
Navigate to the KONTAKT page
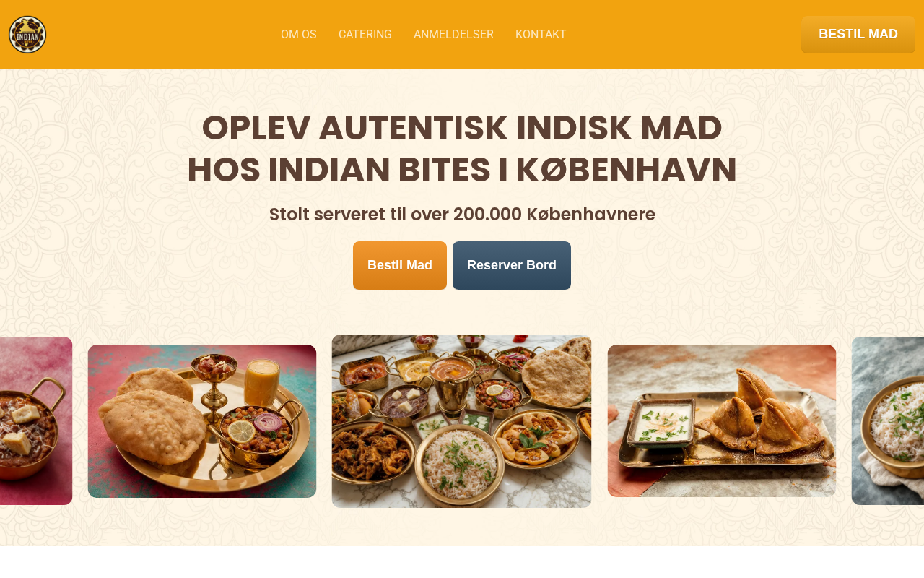541,35
